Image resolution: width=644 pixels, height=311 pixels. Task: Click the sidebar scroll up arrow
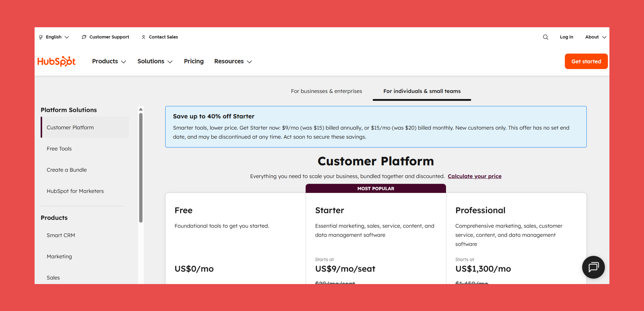click(141, 109)
